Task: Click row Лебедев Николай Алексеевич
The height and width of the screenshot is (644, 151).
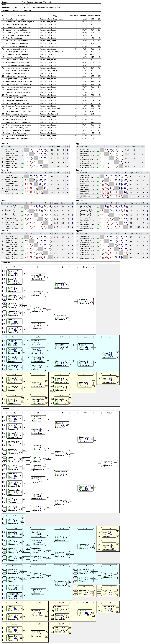Action: [51, 71]
